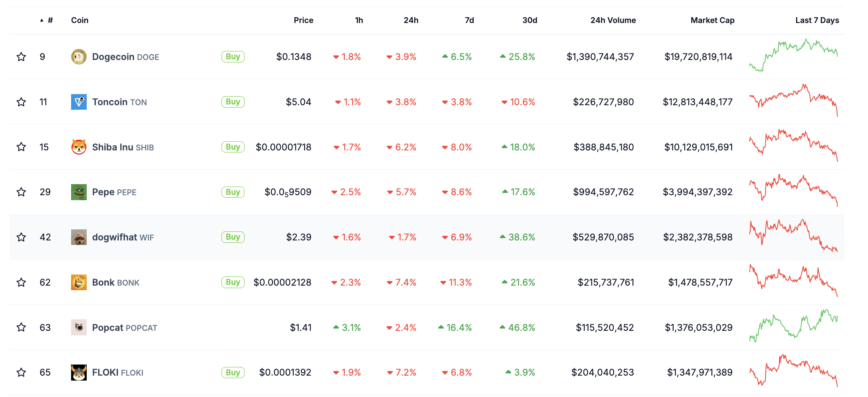Click the Dogecoin coin logo

[x=78, y=57]
